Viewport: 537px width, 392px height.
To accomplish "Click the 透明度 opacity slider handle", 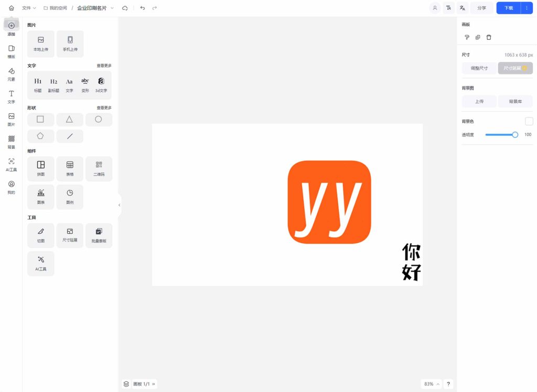I will [515, 135].
